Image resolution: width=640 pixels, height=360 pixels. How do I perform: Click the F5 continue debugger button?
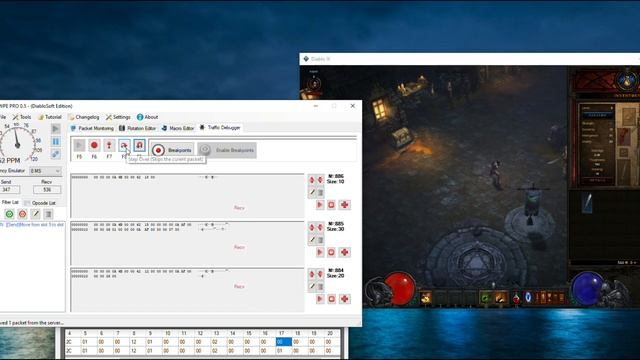[x=79, y=145]
